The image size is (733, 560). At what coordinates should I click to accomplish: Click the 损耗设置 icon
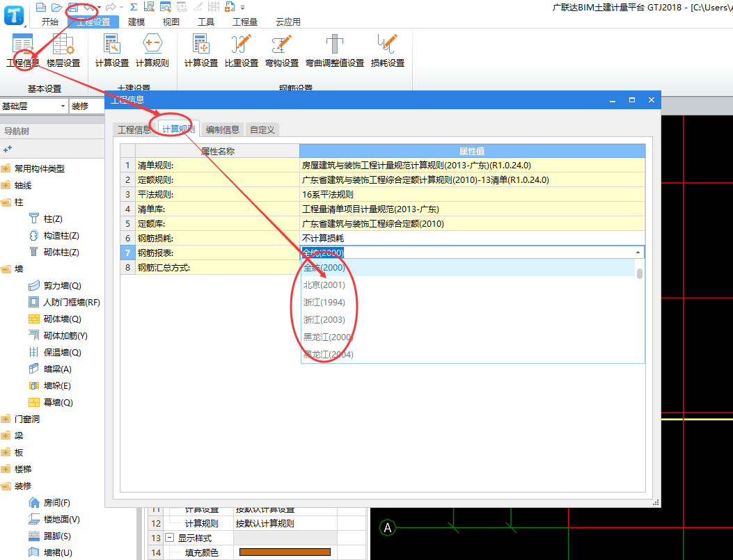[388, 51]
